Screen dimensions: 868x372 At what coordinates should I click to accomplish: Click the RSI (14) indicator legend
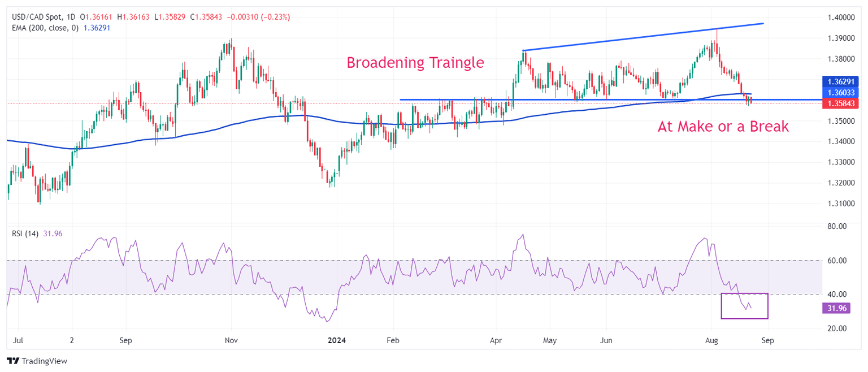25,233
